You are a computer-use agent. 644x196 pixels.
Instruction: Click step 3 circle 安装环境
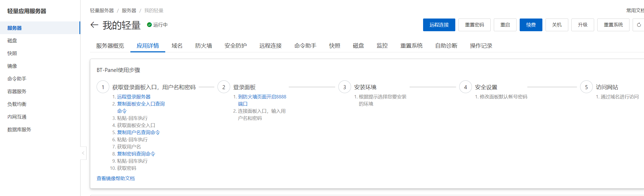[345, 87]
